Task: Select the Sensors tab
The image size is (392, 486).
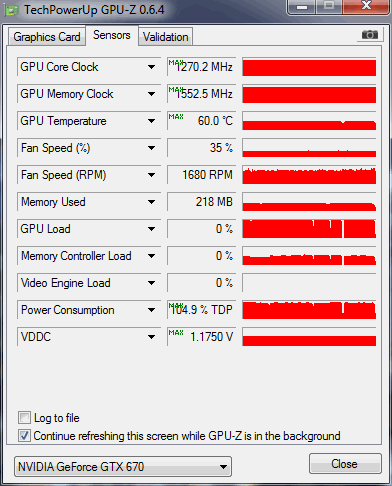Action: pyautogui.click(x=112, y=35)
